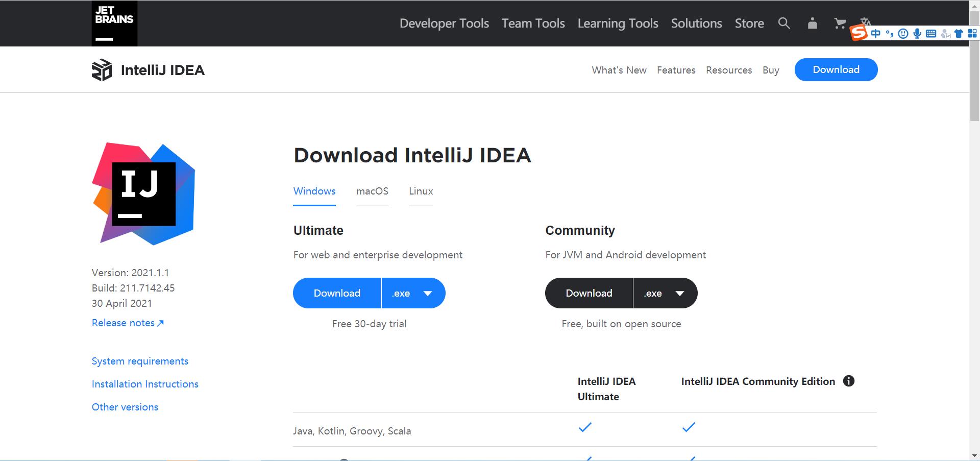
Task: Click the JetBrains logo
Action: click(114, 23)
